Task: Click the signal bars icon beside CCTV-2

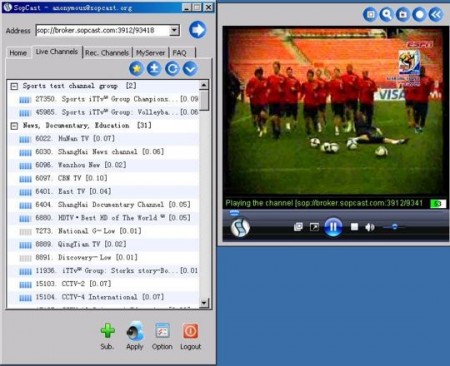Action: [x=25, y=285]
